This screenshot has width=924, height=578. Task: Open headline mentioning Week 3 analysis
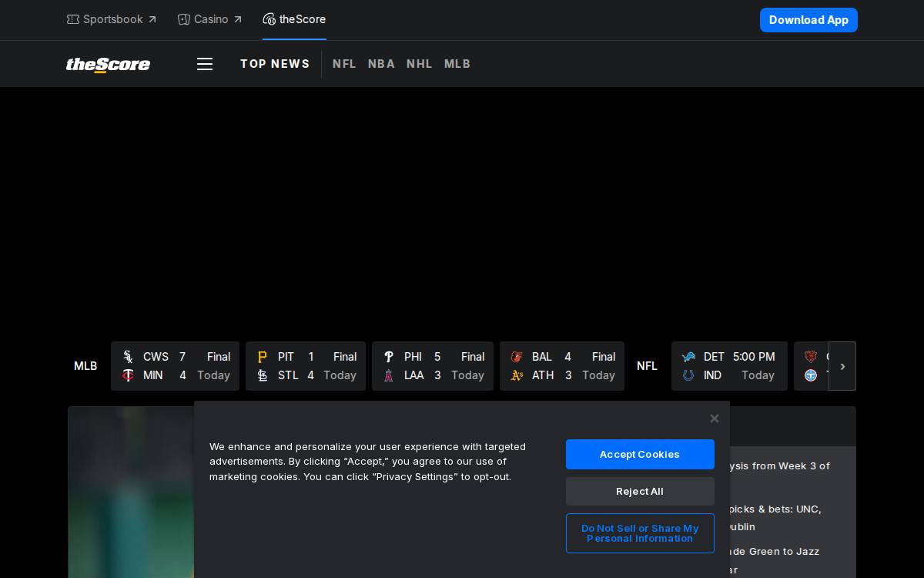point(779,466)
